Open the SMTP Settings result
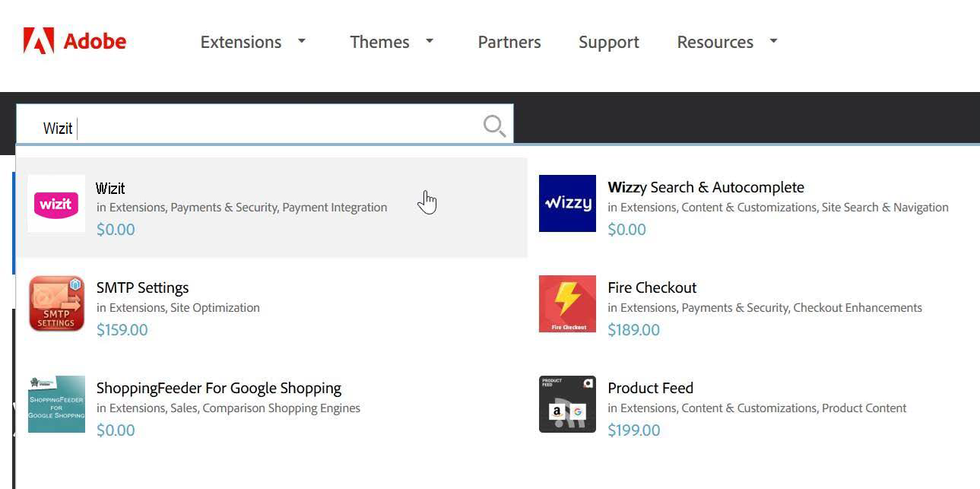 click(x=142, y=287)
